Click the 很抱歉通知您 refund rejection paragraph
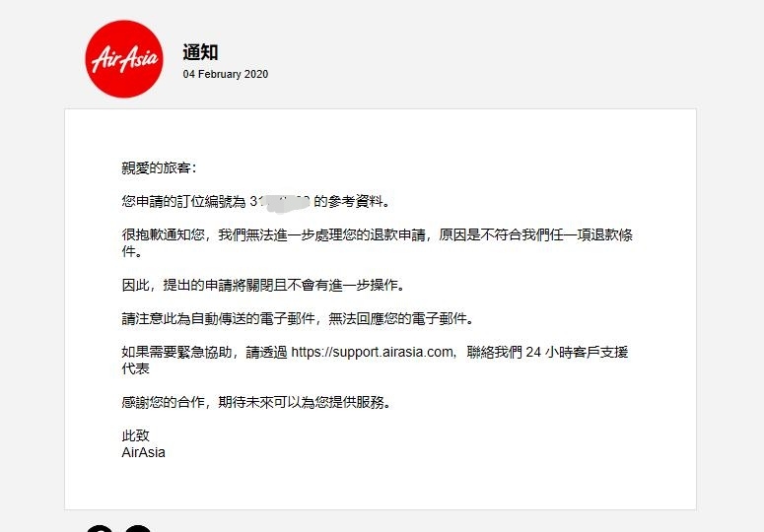This screenshot has width=764, height=532. point(378,243)
